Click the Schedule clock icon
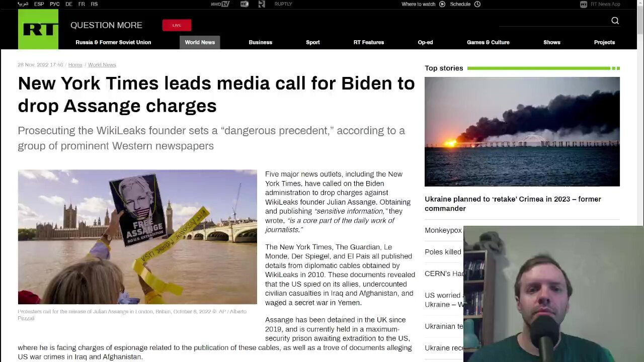 tap(477, 4)
